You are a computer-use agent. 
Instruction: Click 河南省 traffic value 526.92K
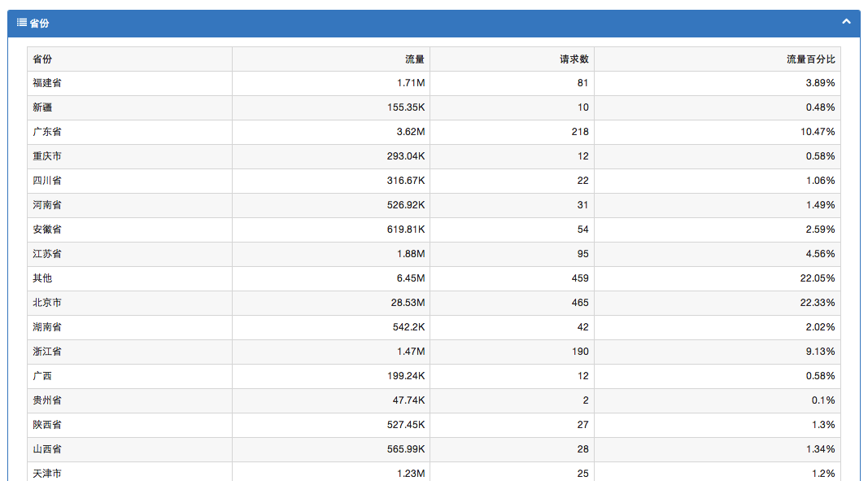(406, 205)
